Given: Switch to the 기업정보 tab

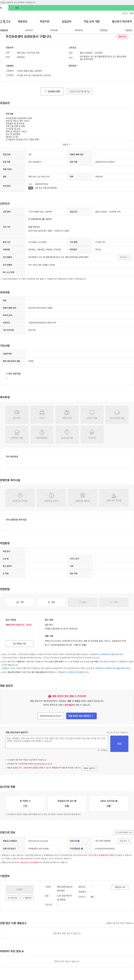Looking at the screenshot, I should pyautogui.click(x=129, y=30).
